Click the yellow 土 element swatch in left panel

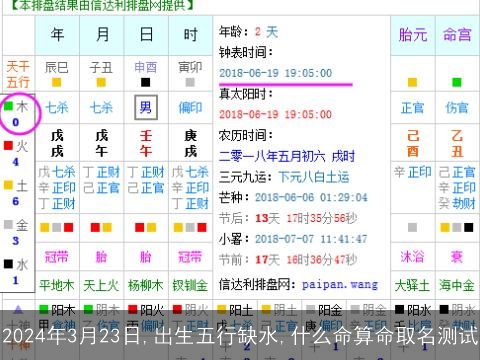[8, 185]
